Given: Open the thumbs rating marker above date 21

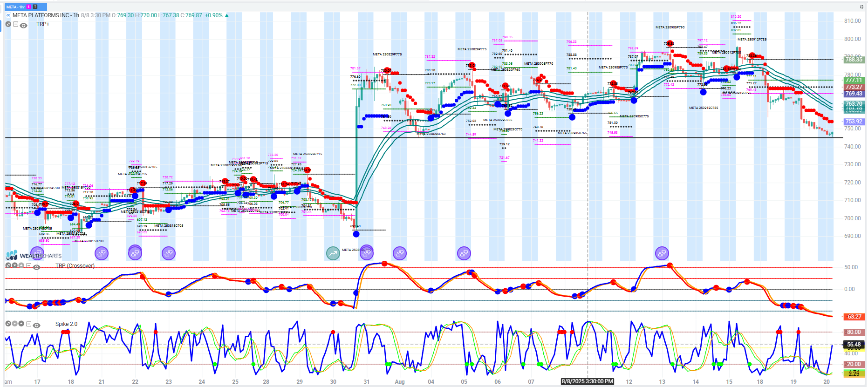Looking at the screenshot, I should [102, 253].
